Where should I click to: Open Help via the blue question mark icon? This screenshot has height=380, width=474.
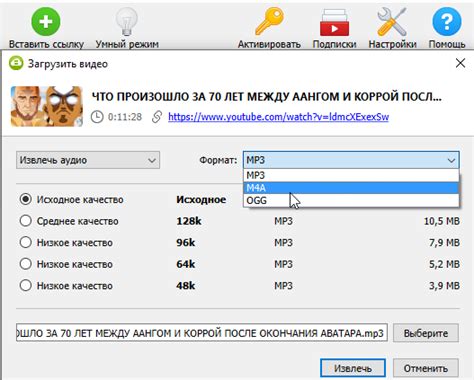447,22
